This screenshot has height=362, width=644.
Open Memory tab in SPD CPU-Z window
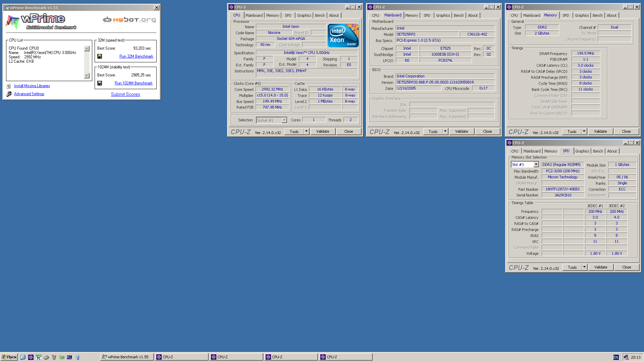[550, 151]
